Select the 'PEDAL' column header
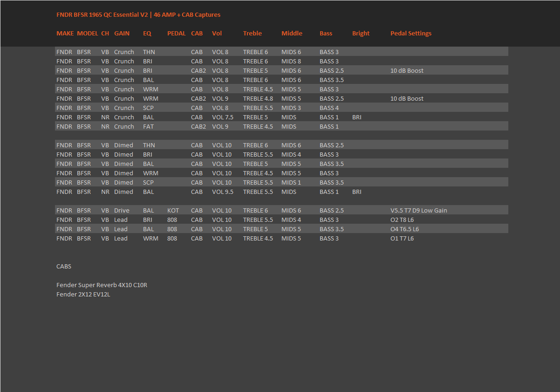 [x=176, y=33]
